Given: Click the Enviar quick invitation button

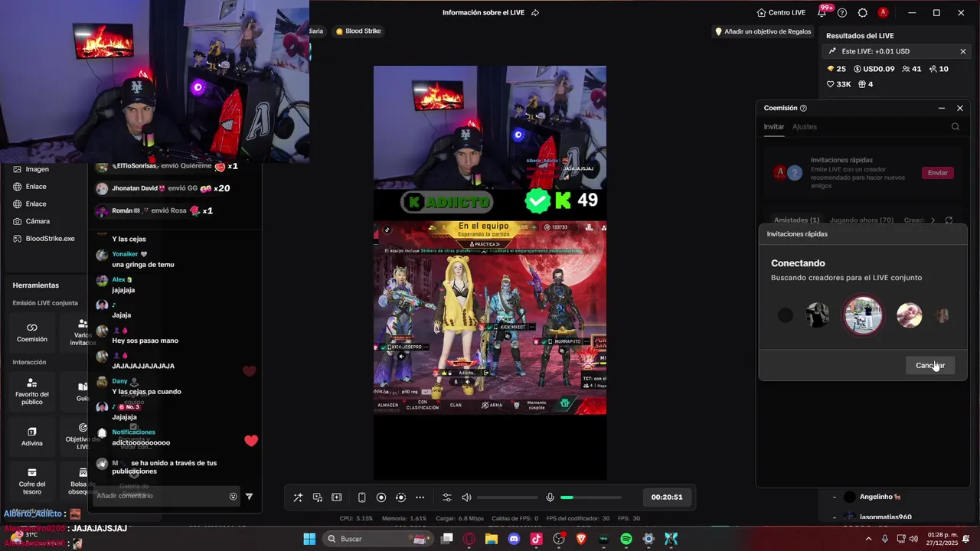Looking at the screenshot, I should click(938, 173).
